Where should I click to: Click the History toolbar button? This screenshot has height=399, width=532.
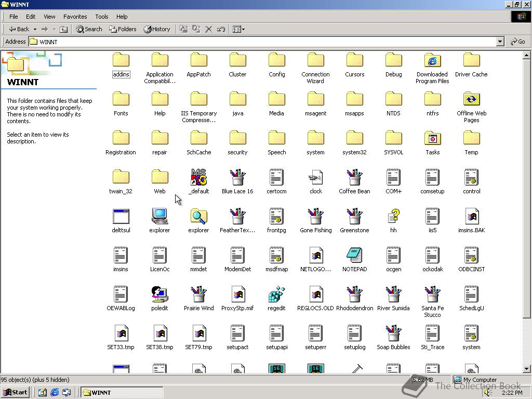(157, 29)
